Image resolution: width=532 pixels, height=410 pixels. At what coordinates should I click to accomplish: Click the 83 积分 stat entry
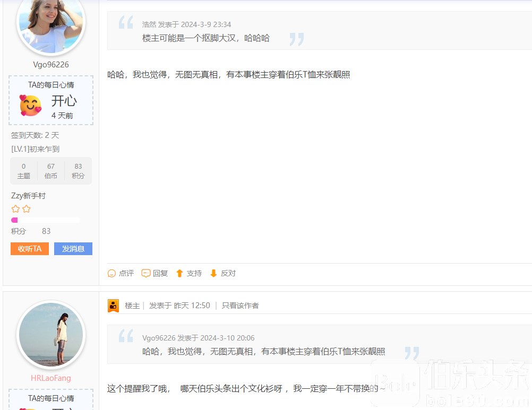78,170
